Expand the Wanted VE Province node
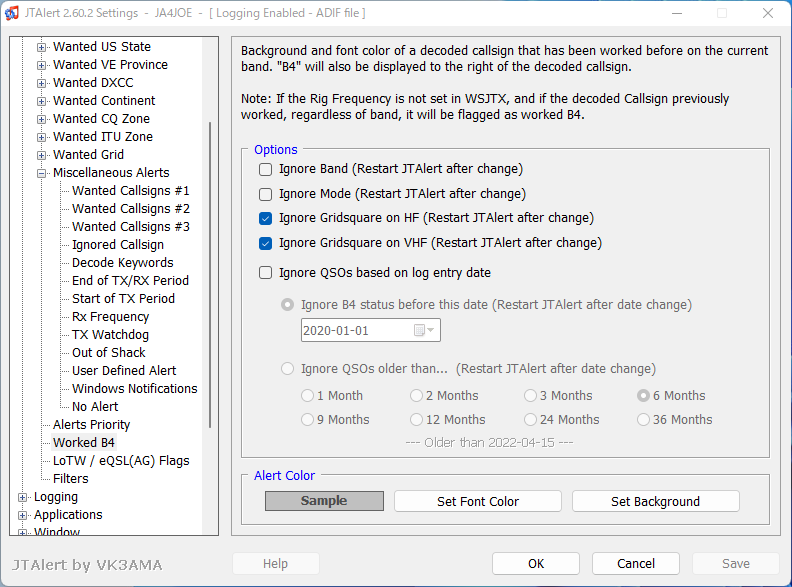The image size is (792, 587). 41,65
